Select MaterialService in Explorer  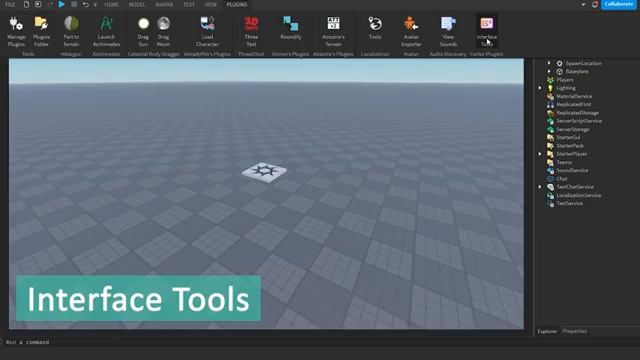574,96
